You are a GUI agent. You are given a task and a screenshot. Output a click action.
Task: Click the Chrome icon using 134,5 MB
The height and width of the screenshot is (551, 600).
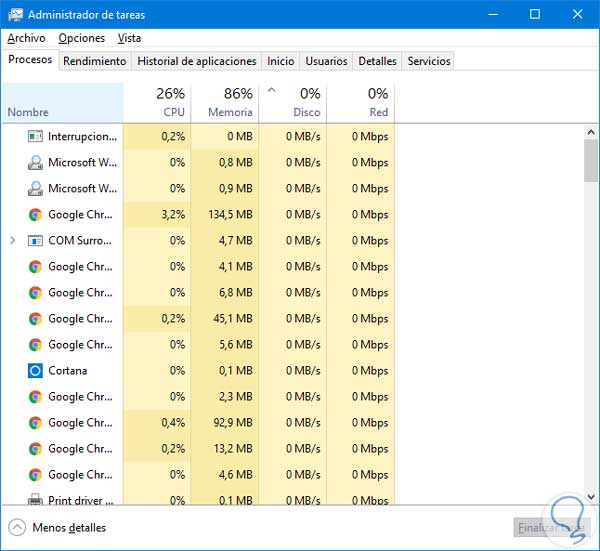pyautogui.click(x=35, y=215)
